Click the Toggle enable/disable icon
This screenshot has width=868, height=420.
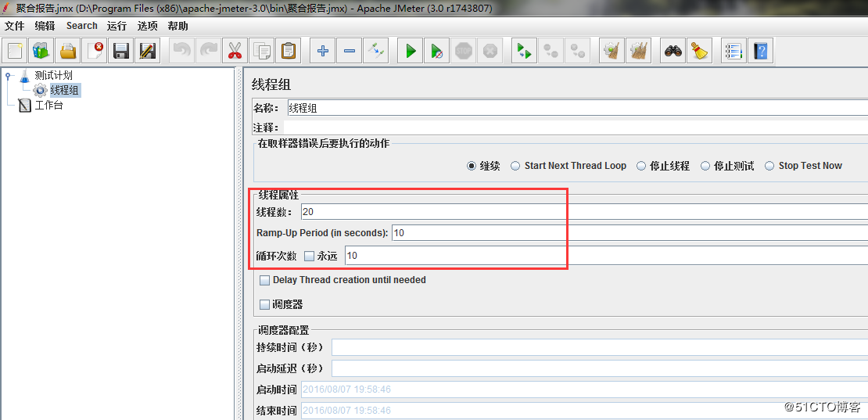[x=376, y=52]
